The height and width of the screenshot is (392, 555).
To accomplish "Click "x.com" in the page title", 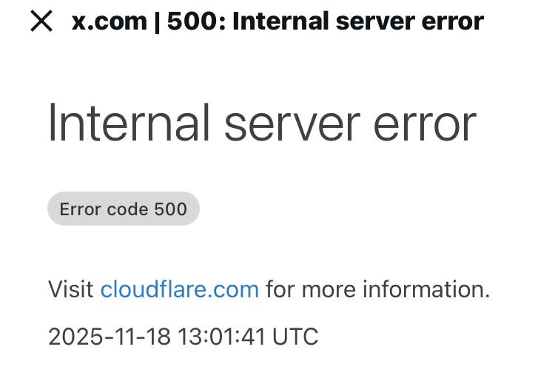I will tap(109, 21).
